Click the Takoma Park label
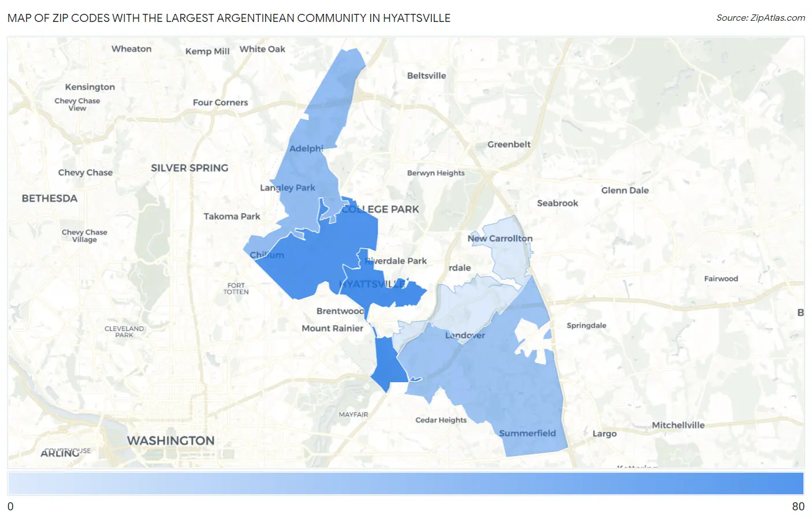The height and width of the screenshot is (519, 812). point(232,216)
